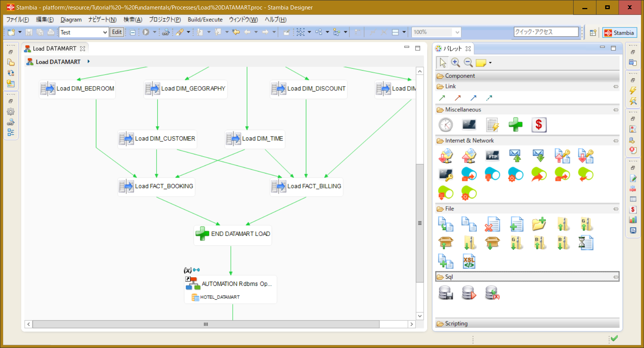Pin the File palette drawer open
The height and width of the screenshot is (348, 644).
pyautogui.click(x=615, y=209)
